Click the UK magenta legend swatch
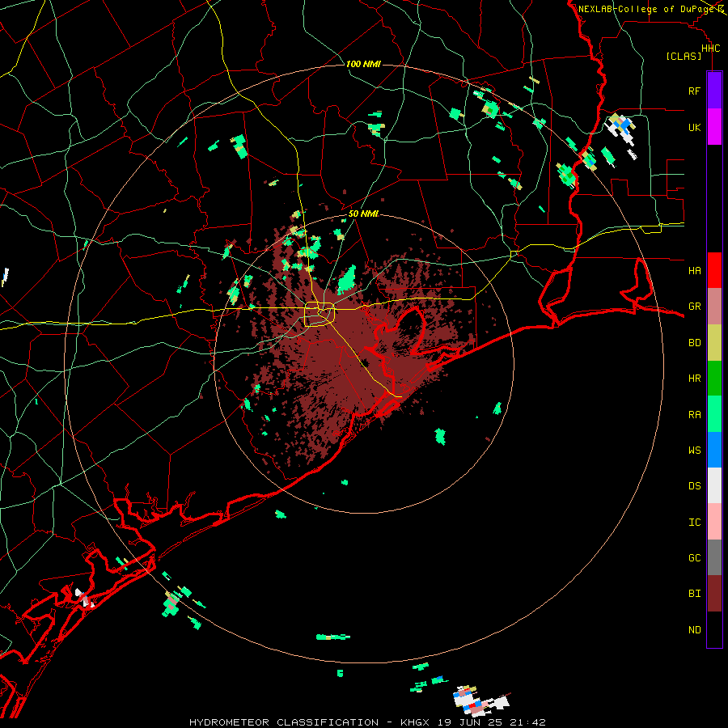The image size is (728, 728). 714,127
